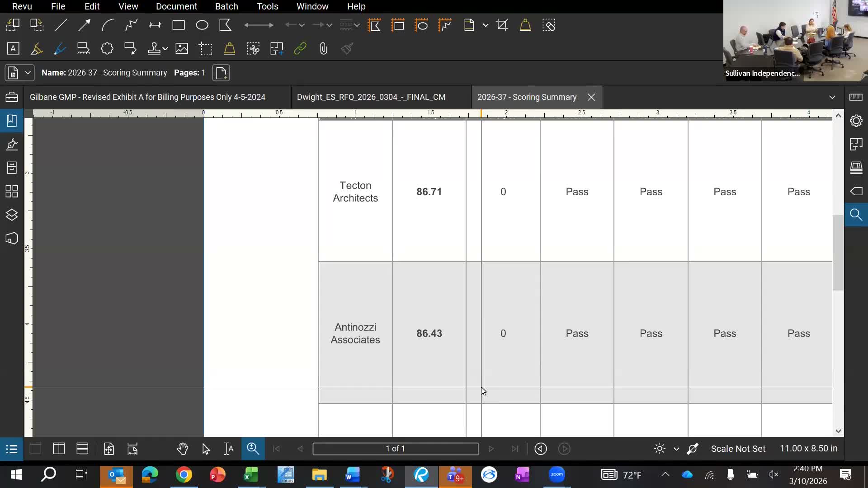This screenshot has width=868, height=488.
Task: Select the Arrow markup tool
Action: coord(84,25)
